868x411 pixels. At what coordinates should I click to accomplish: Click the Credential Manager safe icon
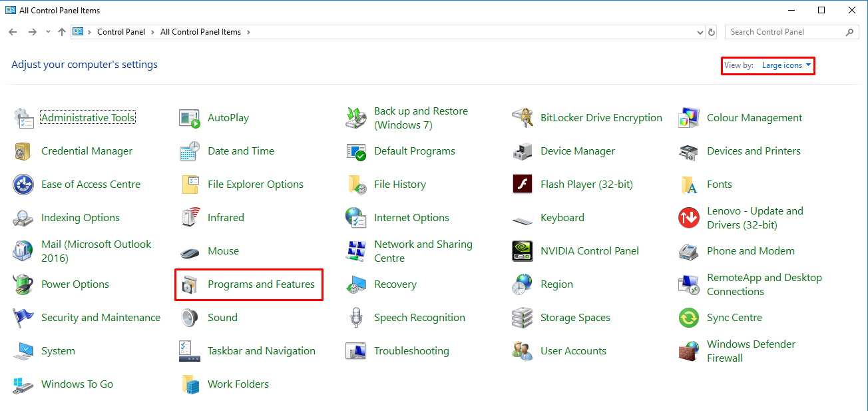[x=23, y=151]
